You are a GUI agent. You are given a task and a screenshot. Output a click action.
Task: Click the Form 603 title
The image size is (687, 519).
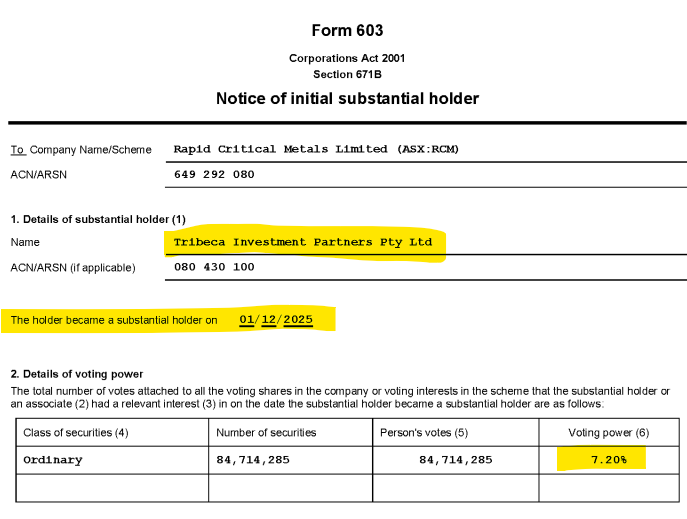pos(347,31)
